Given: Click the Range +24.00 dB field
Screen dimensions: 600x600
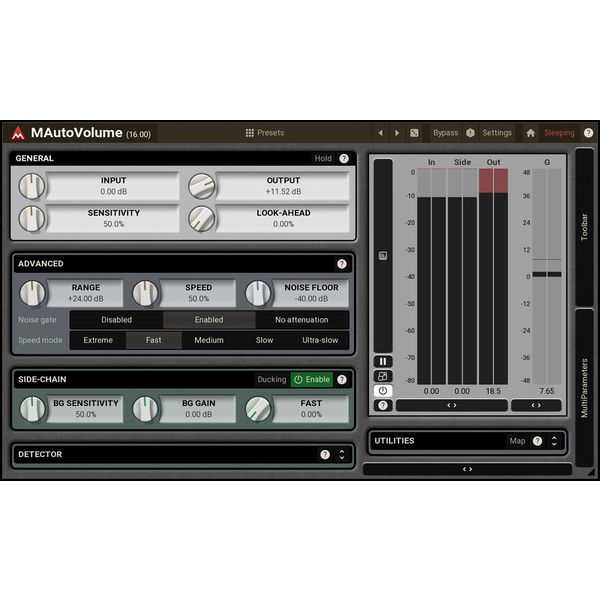Looking at the screenshot, I should (86, 293).
